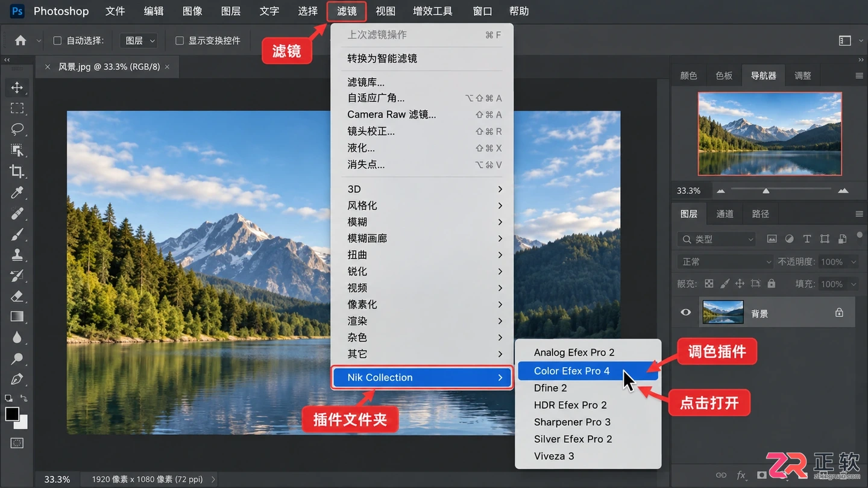
Task: Toggle Quick Mask mode in toolbar
Action: (x=17, y=443)
